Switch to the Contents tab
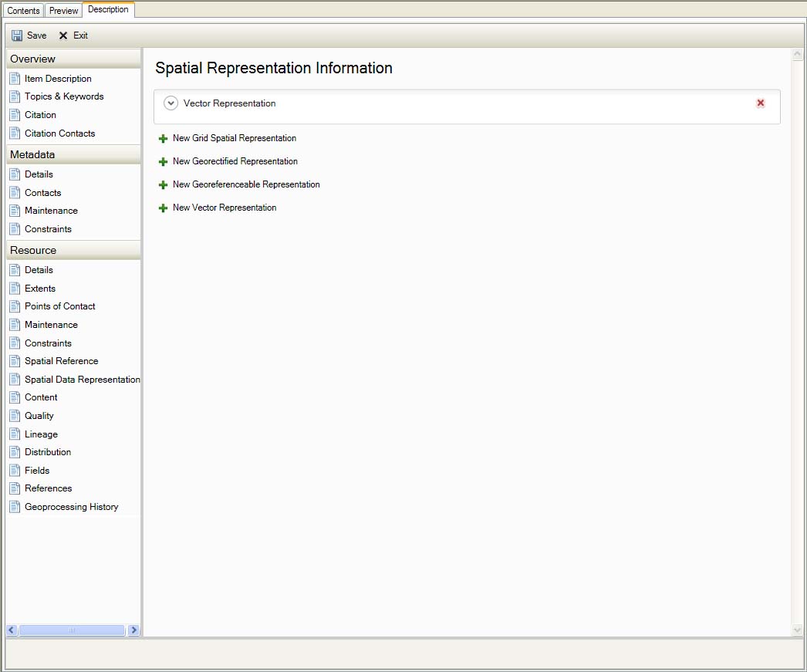The height and width of the screenshot is (672, 807). pos(23,10)
